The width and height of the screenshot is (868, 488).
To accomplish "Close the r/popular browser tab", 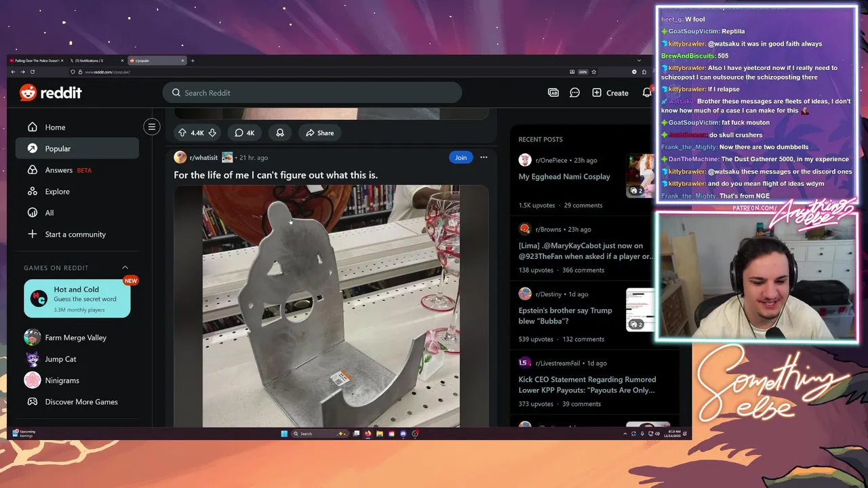I will pyautogui.click(x=182, y=60).
